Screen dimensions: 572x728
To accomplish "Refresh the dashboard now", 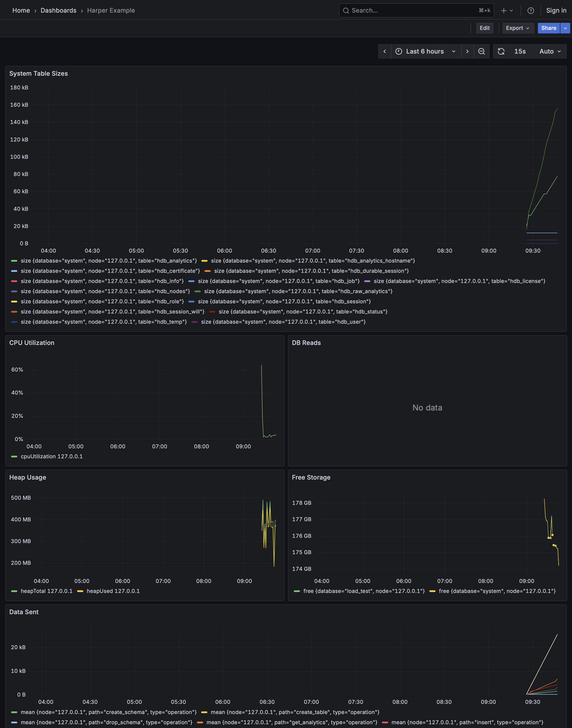I will click(501, 51).
